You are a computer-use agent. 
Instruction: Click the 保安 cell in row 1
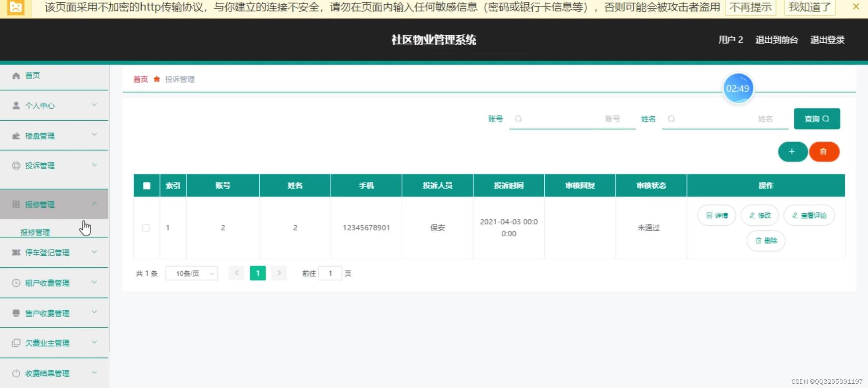(x=438, y=227)
